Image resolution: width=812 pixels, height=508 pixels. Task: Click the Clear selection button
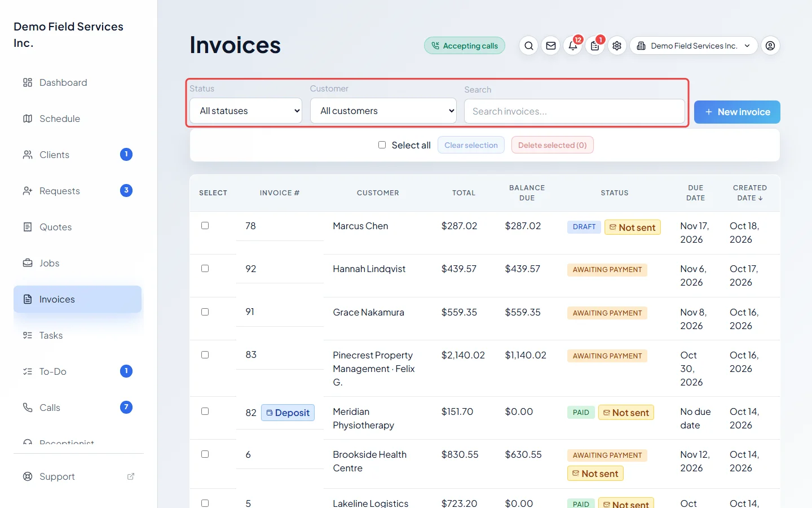(471, 145)
